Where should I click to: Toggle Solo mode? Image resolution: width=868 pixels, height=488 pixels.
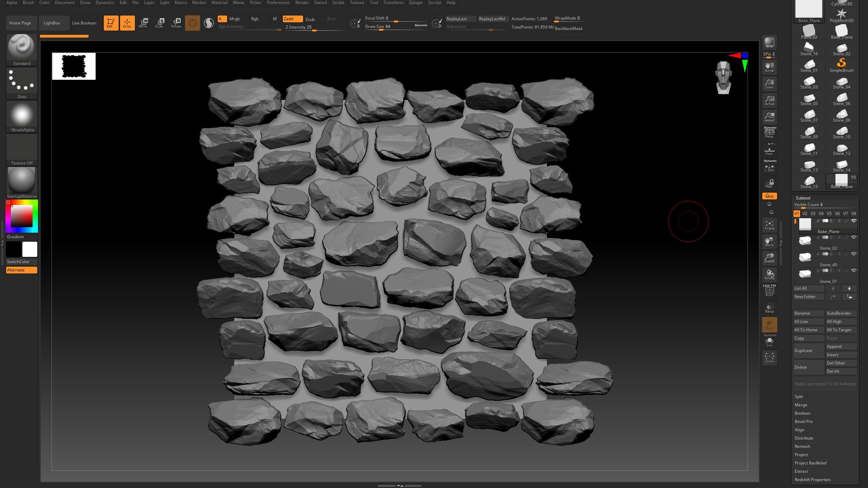point(769,341)
